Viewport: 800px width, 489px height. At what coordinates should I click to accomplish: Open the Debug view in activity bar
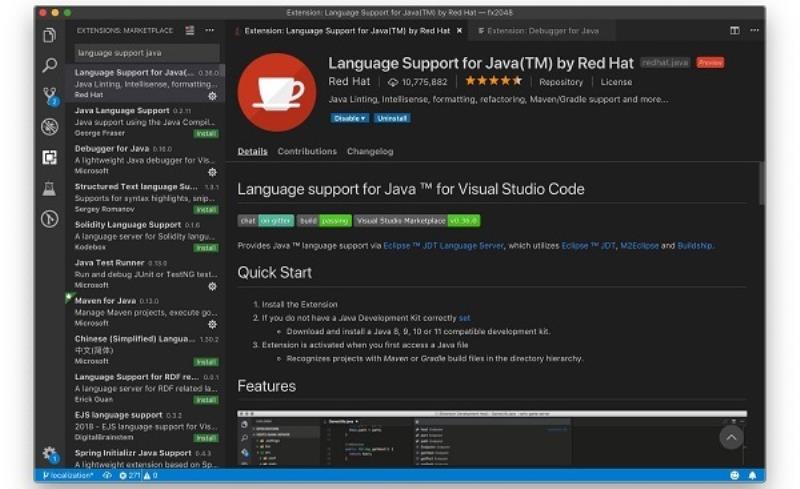[49, 127]
